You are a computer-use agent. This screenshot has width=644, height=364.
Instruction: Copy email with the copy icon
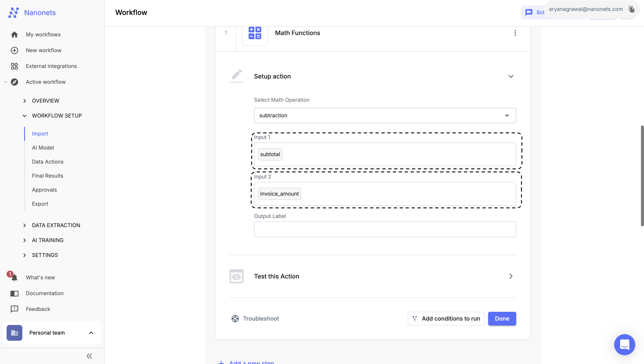coord(632,9)
